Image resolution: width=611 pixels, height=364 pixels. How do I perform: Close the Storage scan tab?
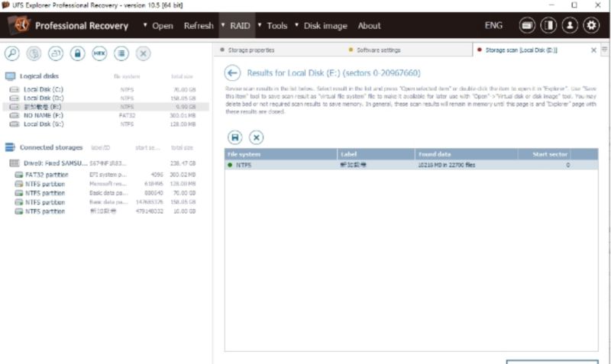[x=593, y=50]
